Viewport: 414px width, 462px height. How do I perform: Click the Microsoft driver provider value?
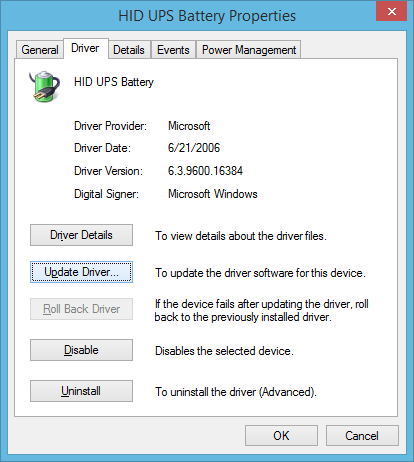pos(189,126)
